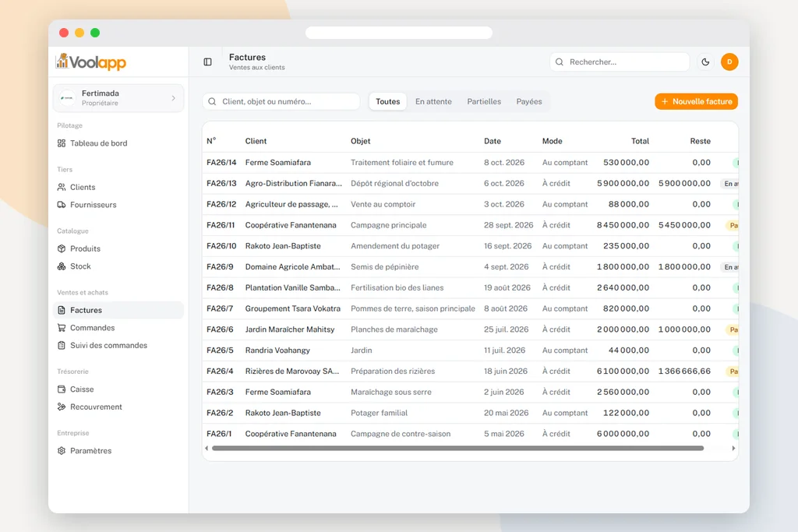Select the Toutes filter tab
Screen dimensions: 798x532
[388, 102]
